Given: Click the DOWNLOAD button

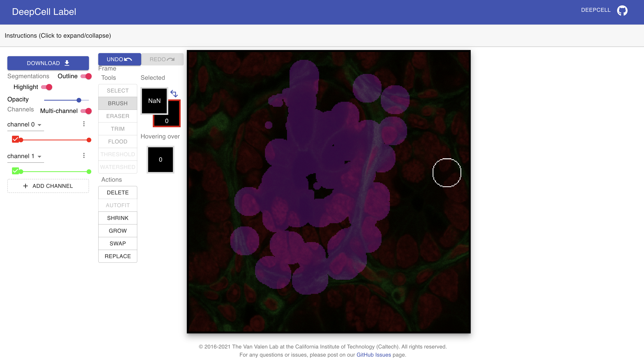Looking at the screenshot, I should coord(48,63).
